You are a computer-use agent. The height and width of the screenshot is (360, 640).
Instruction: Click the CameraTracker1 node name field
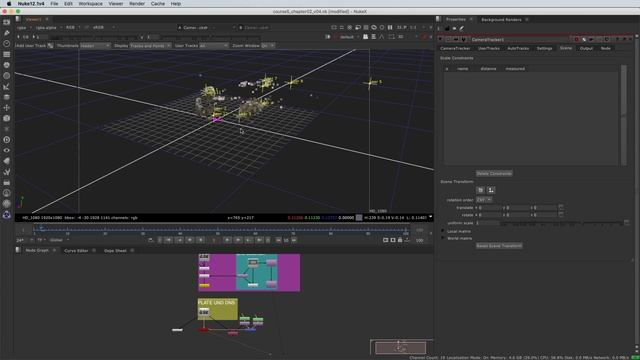[x=521, y=40]
